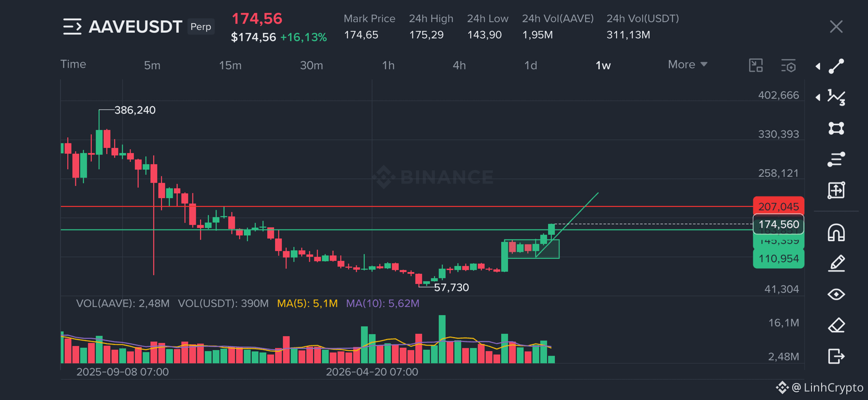This screenshot has height=400, width=868.
Task: Open the chart indicator settings icon
Action: [789, 65]
